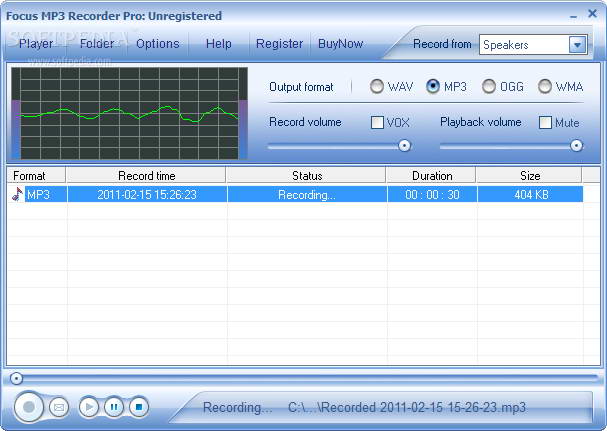Select the 2011-02-15 15:26:23 record time cell
Screen dimensions: 607x431
(147, 194)
